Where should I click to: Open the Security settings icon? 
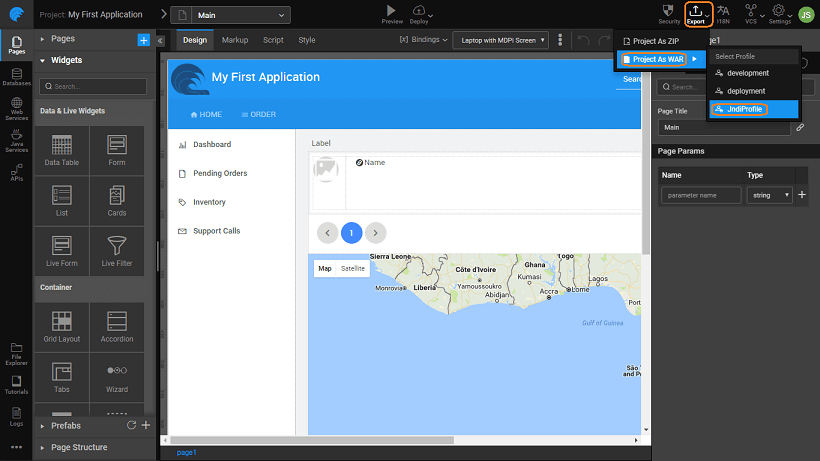[669, 13]
